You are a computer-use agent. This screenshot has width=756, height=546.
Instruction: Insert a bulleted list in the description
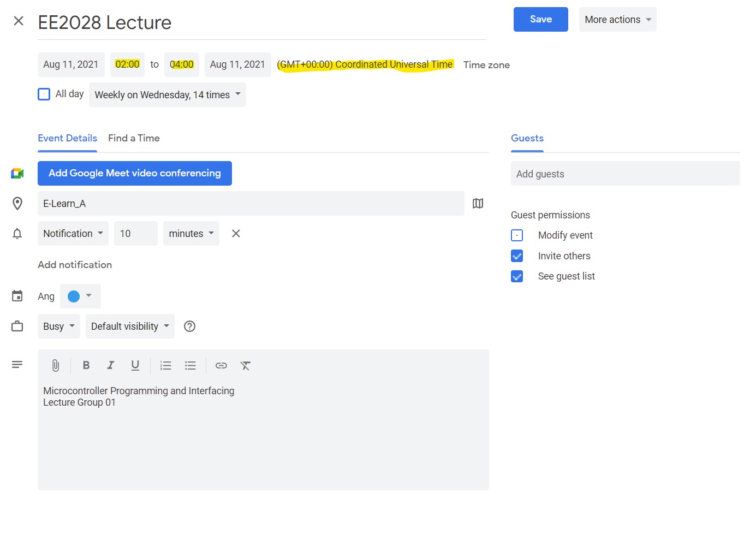(x=190, y=365)
